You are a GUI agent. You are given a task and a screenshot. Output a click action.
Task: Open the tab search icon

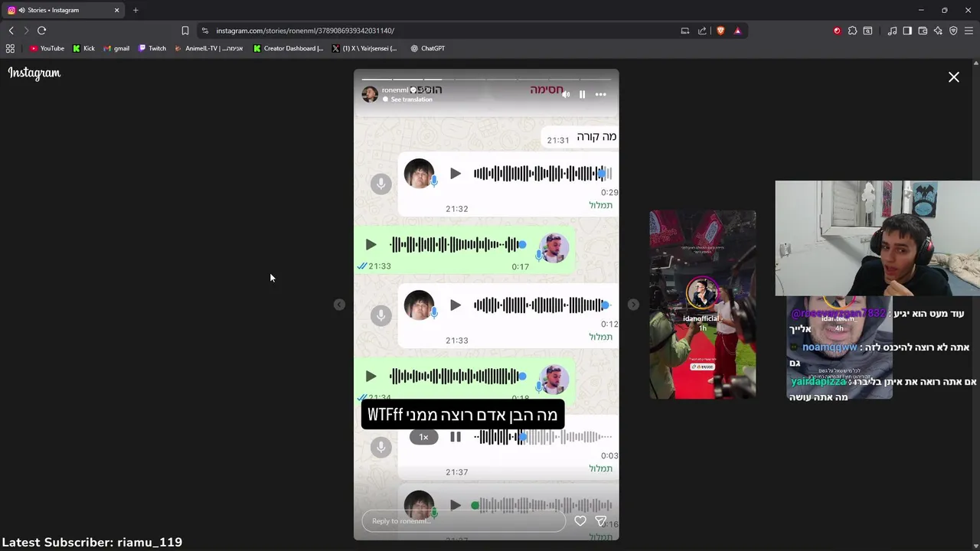pos(867,31)
